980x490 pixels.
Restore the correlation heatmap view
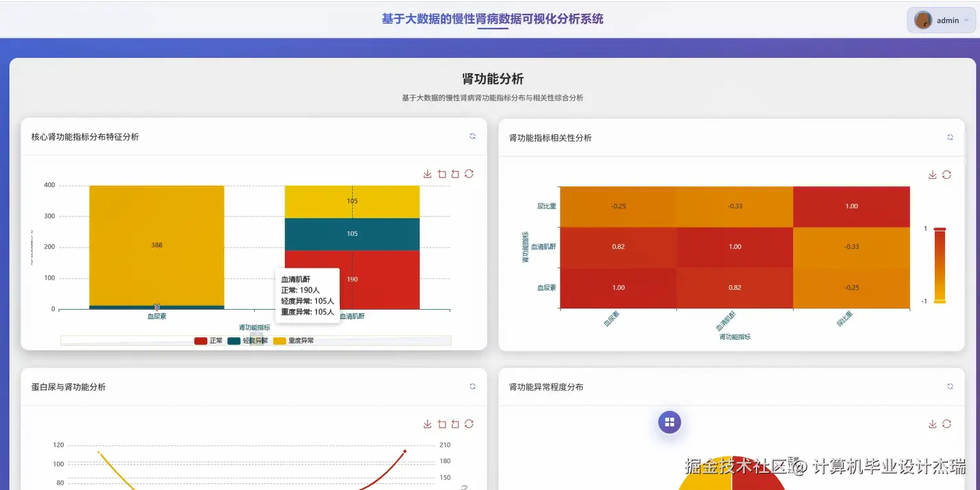(946, 175)
